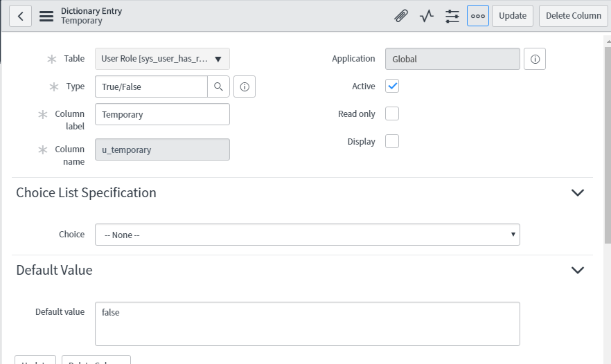611x364 pixels.
Task: Click the Type field search magnifier icon
Action: [218, 87]
